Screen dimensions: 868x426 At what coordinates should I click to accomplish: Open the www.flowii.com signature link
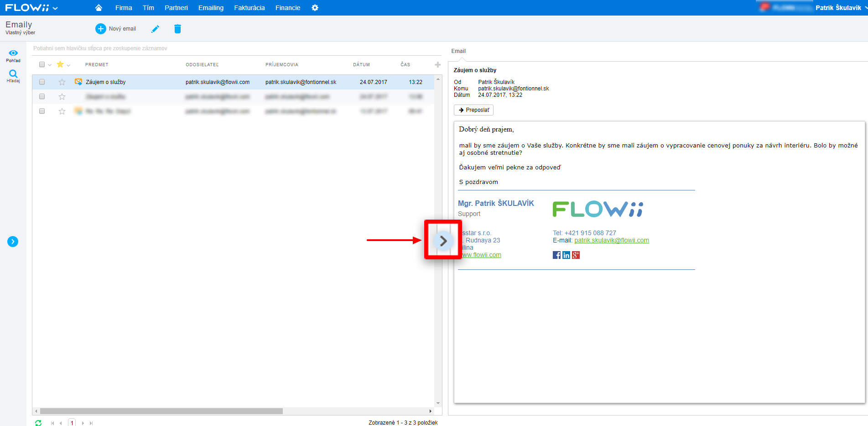pos(481,255)
